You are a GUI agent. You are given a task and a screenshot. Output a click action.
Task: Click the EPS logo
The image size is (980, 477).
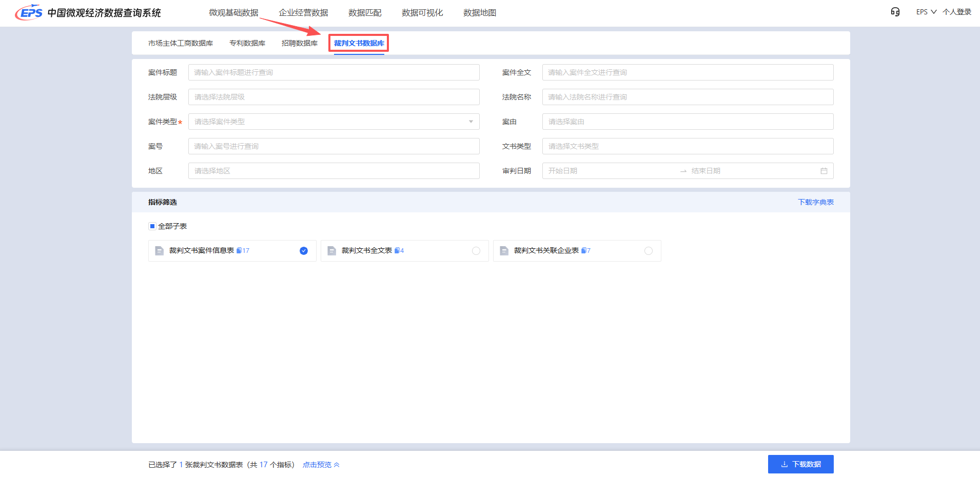point(28,12)
